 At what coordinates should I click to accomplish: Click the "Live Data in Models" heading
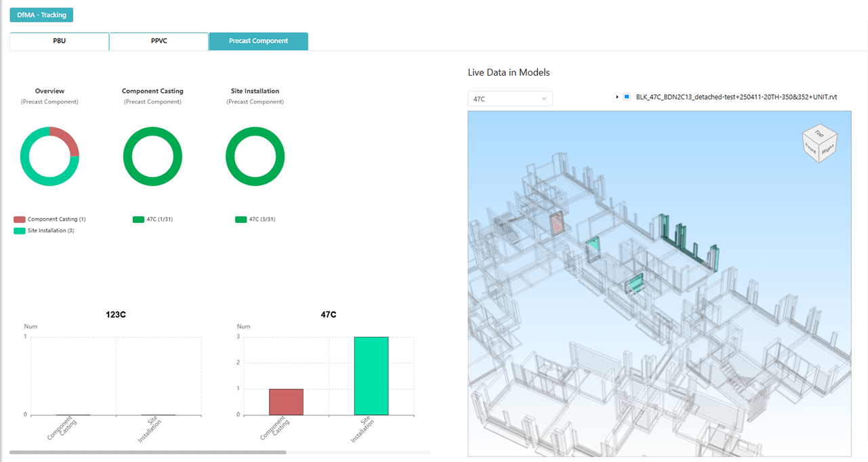[509, 72]
